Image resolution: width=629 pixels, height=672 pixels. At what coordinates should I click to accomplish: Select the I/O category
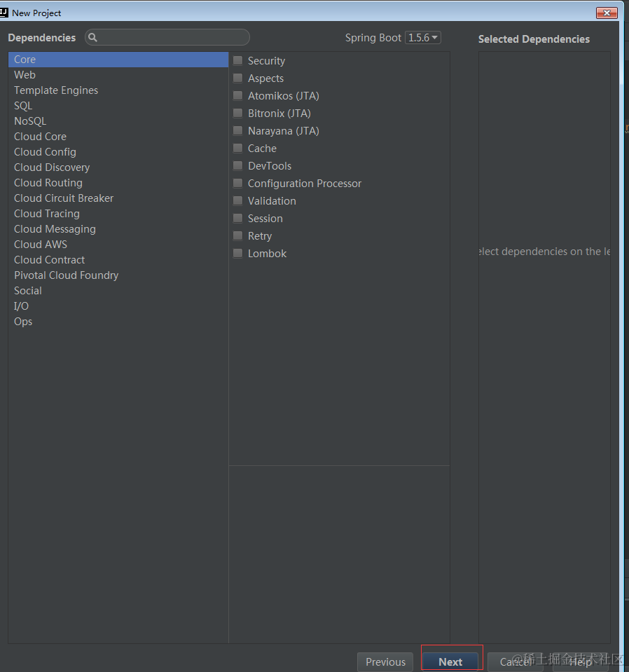pos(118,306)
